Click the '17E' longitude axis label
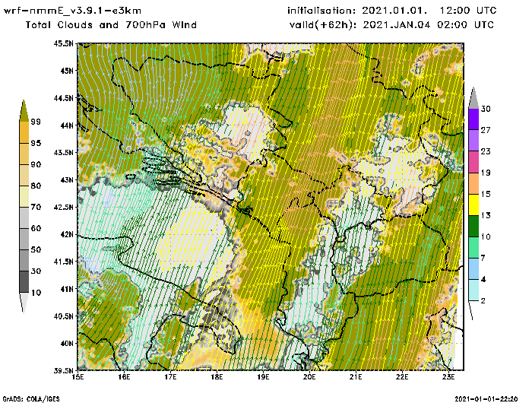This screenshot has height=403, width=532. (x=170, y=377)
